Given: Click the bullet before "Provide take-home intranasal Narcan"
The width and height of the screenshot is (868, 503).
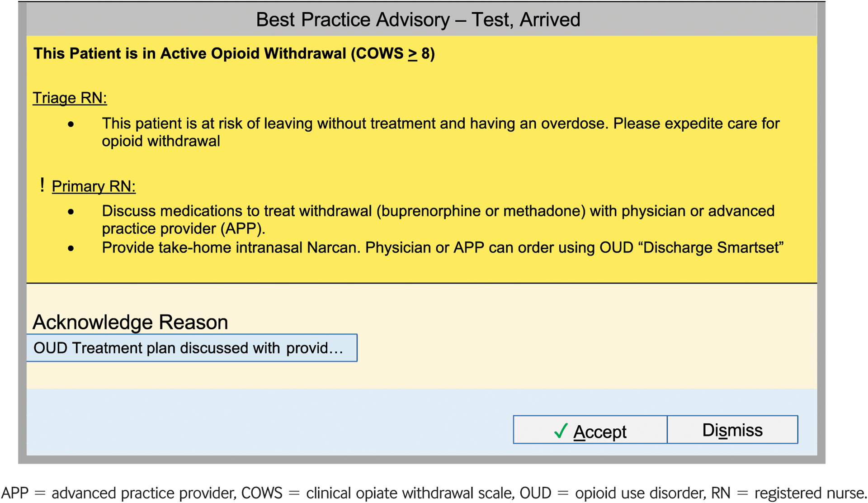Looking at the screenshot, I should pyautogui.click(x=71, y=248).
